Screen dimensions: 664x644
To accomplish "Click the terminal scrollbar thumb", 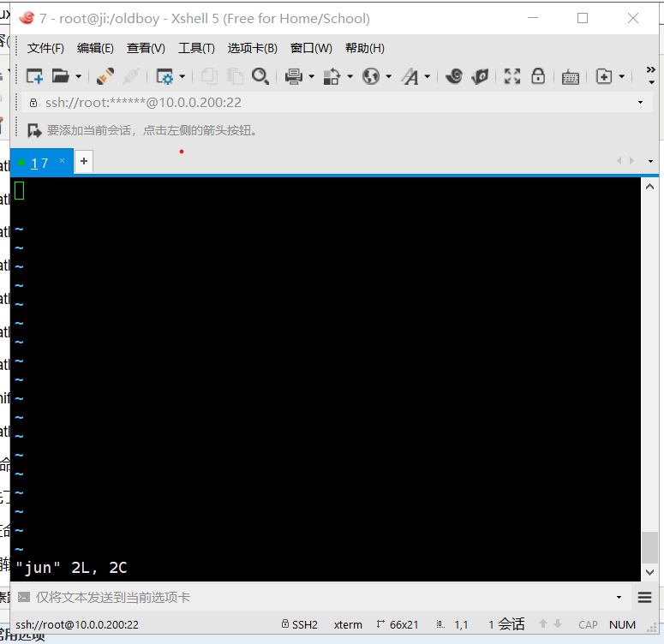I will (x=649, y=547).
